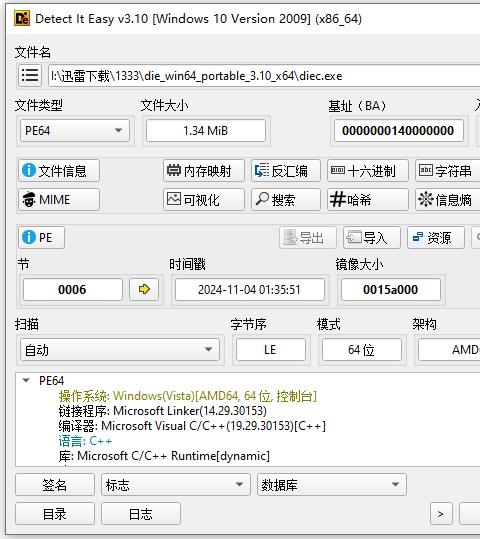
Task: Open the 日志 log button
Action: [141, 514]
